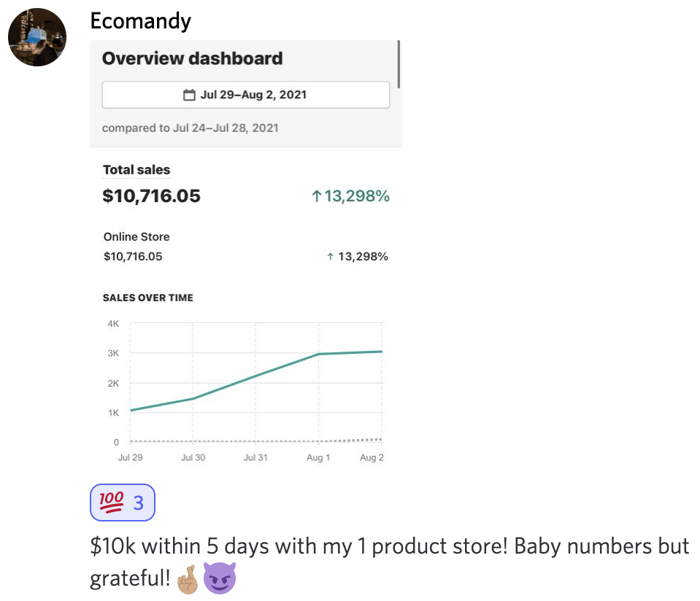Open the Ecomandy username profile
The width and height of the screenshot is (700, 601).
pyautogui.click(x=140, y=20)
